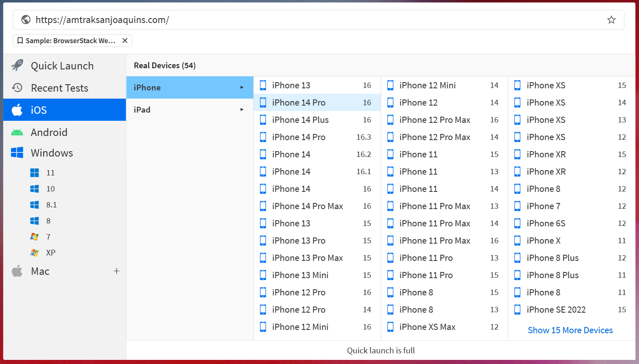
Task: Click the phone icon beside iPhone X
Action: 518,241
